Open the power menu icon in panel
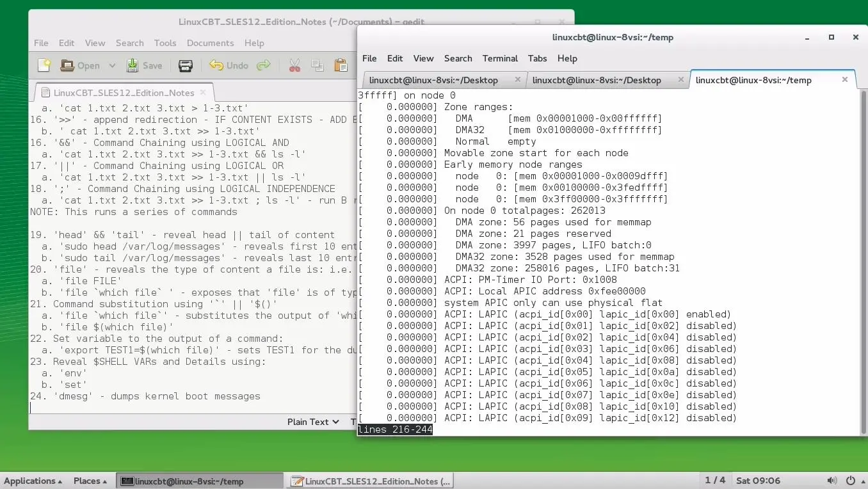Viewport: 868px width, 489px height. click(851, 480)
